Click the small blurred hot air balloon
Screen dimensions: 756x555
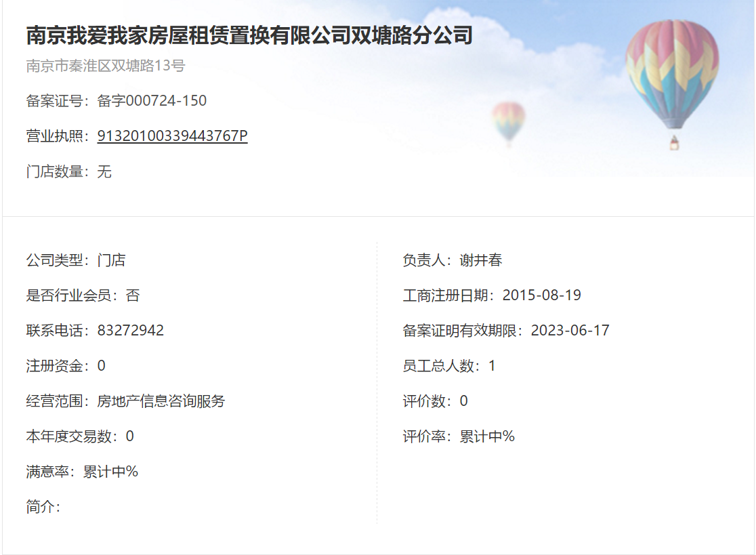pos(509,121)
